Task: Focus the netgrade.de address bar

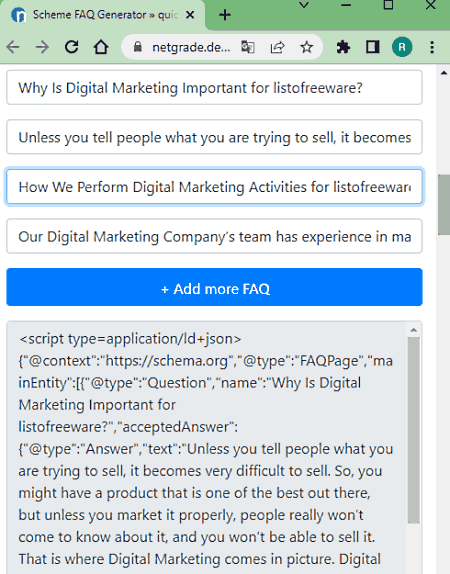Action: 191,47
